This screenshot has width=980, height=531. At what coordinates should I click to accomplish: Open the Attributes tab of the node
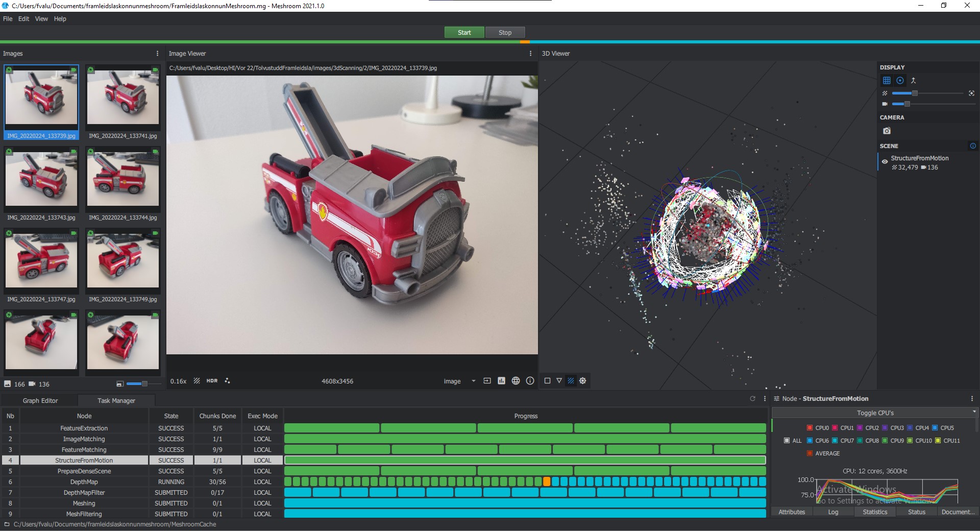click(792, 512)
